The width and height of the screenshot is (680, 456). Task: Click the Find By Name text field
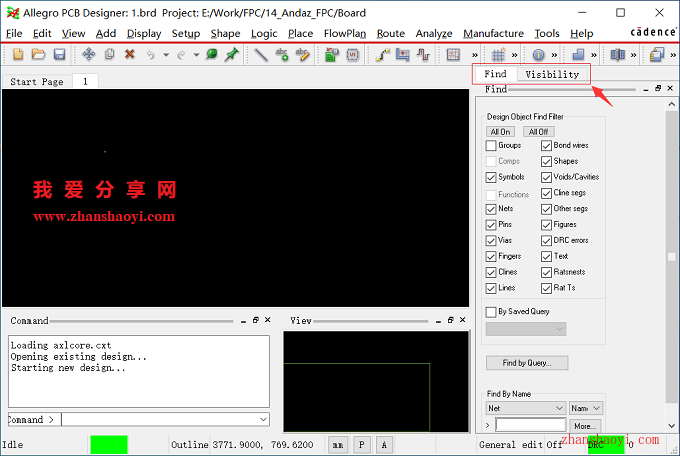531,425
